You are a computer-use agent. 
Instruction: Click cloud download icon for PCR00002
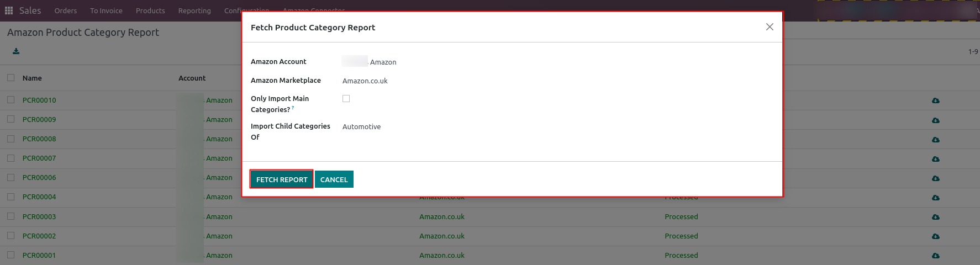pos(935,236)
